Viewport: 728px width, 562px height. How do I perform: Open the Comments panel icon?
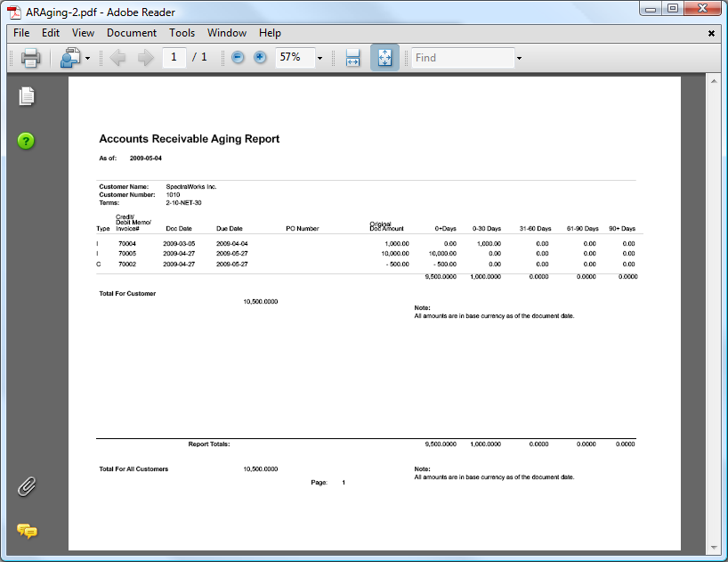(27, 531)
